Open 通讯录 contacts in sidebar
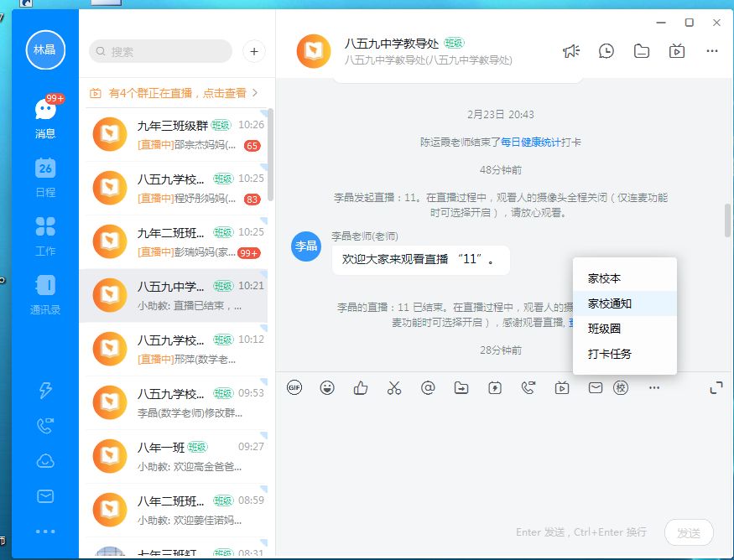 click(45, 295)
